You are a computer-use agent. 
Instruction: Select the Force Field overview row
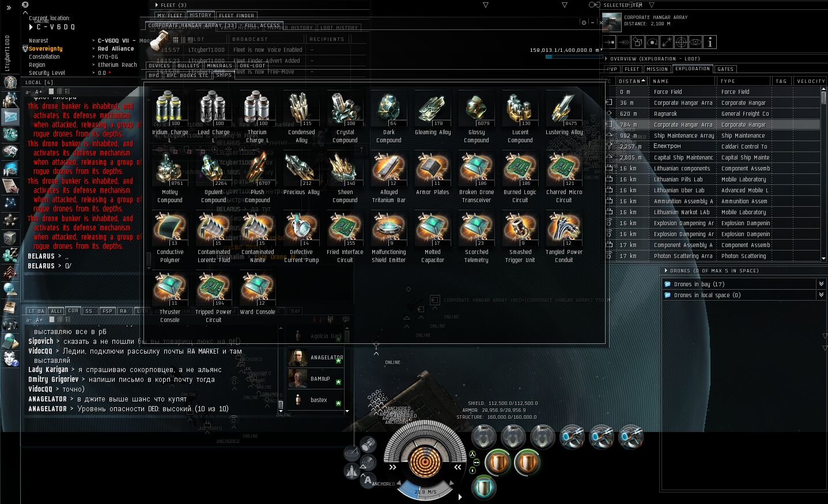coord(713,92)
